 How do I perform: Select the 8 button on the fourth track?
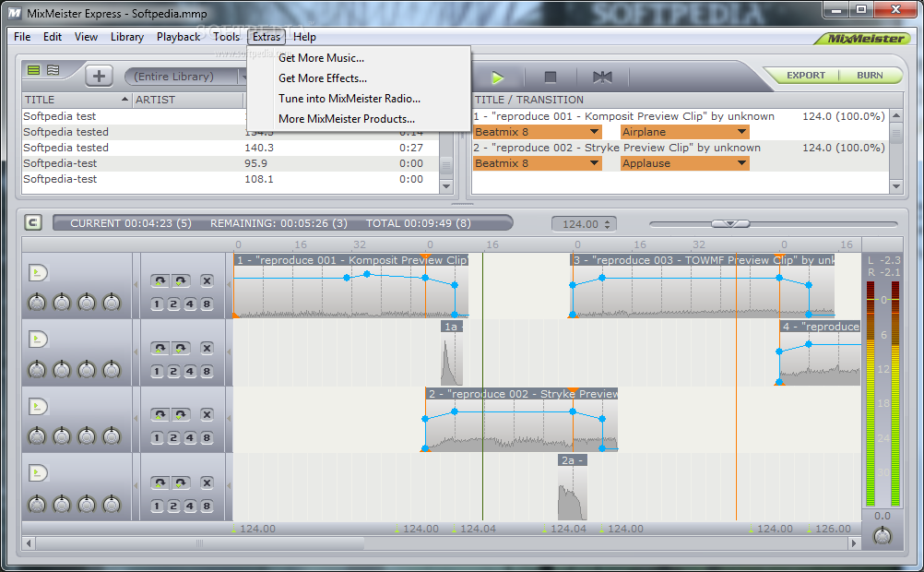point(207,506)
